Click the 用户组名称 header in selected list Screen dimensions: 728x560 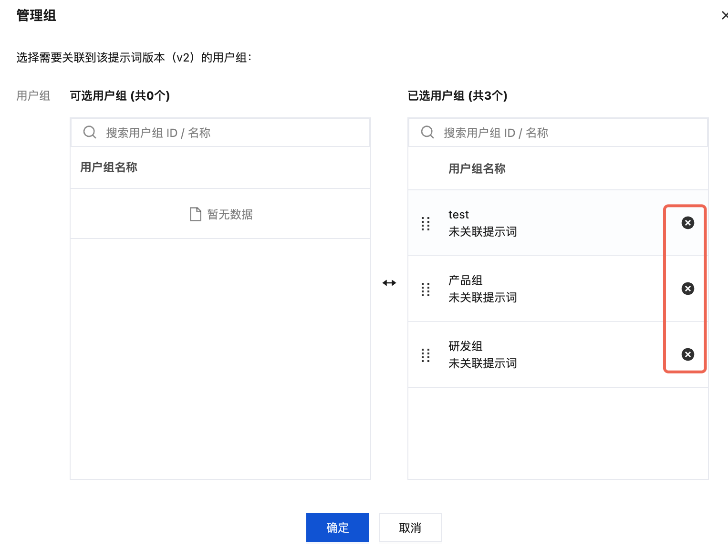pos(477,168)
